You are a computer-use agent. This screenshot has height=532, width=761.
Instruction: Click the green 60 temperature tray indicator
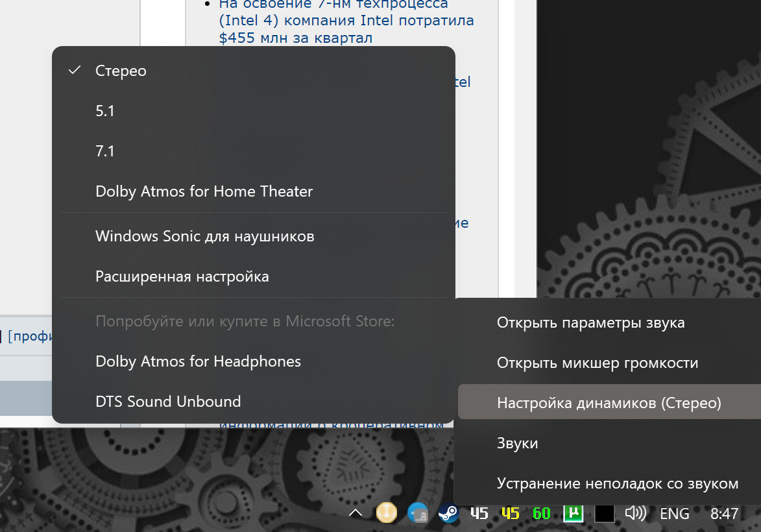[x=542, y=513]
